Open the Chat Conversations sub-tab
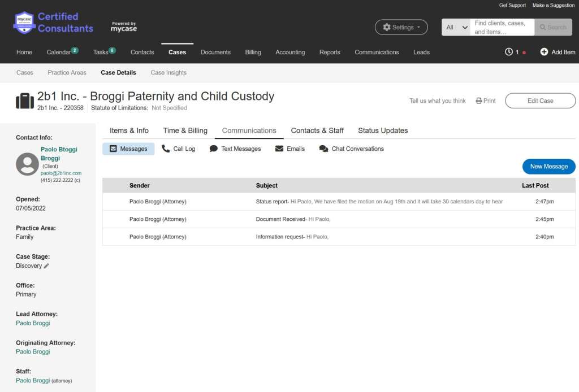Viewport: 579px width, 392px height. coord(351,149)
